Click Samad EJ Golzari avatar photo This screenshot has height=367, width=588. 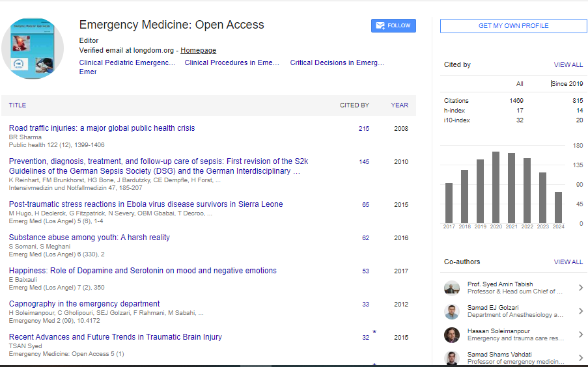point(452,312)
